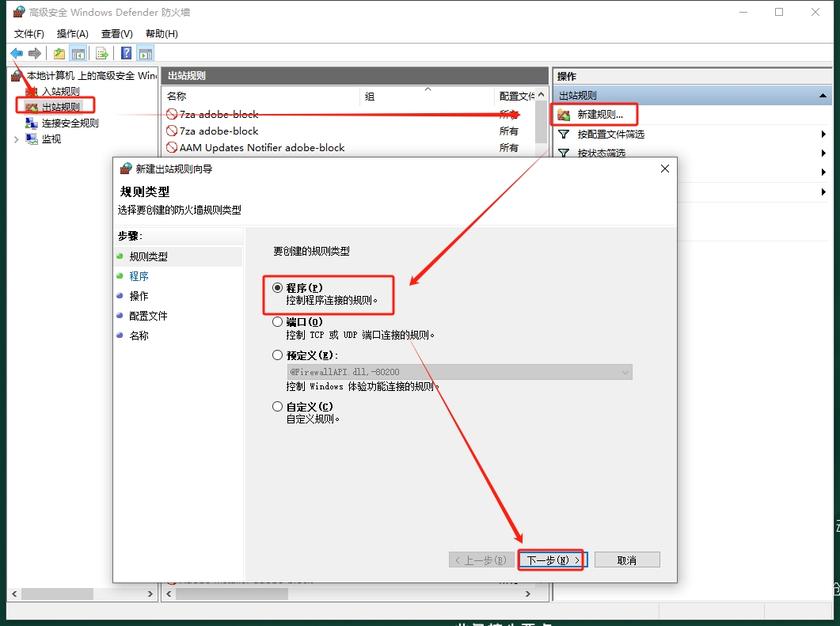Click the 下一步(N) button

553,560
